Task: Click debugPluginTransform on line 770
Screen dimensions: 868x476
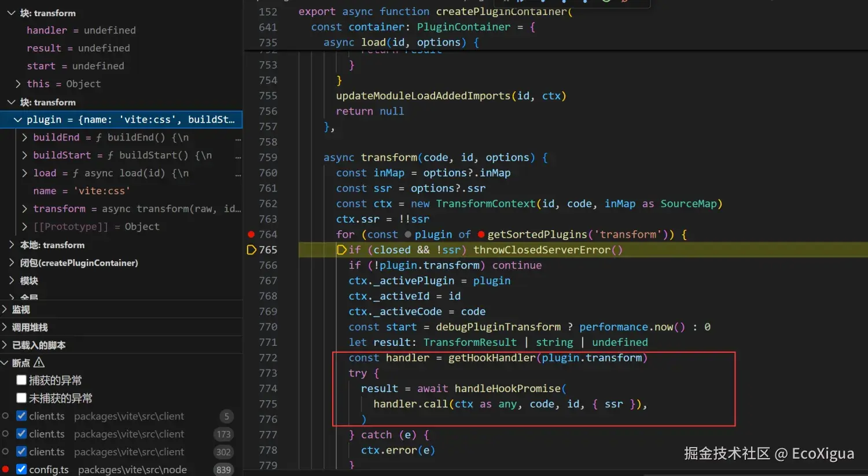Action: pos(498,327)
